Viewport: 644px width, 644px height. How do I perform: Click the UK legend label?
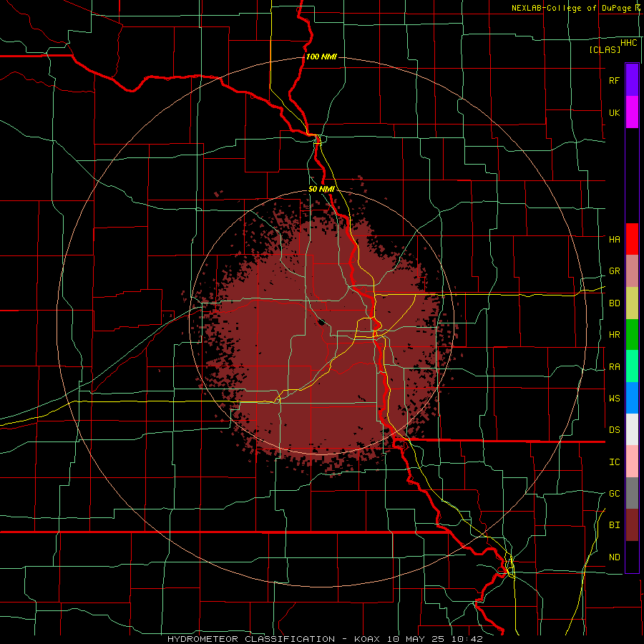pos(614,112)
